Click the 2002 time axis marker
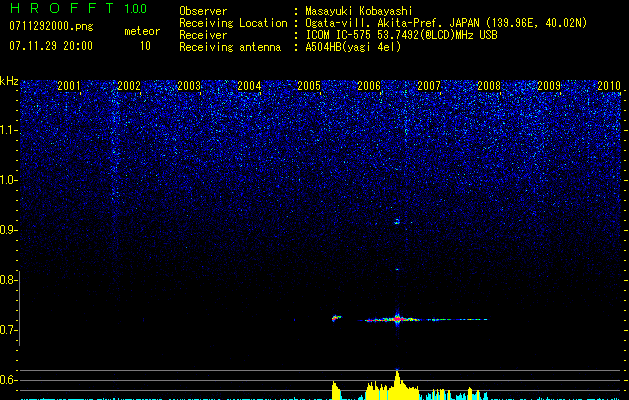The image size is (629, 400). pos(129,85)
